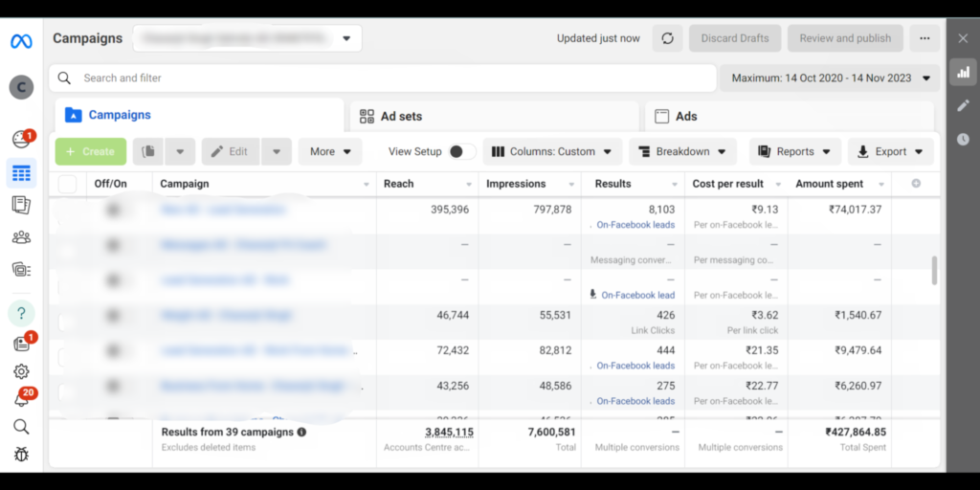The height and width of the screenshot is (490, 980).
Task: Click the green Create button
Action: click(x=91, y=151)
